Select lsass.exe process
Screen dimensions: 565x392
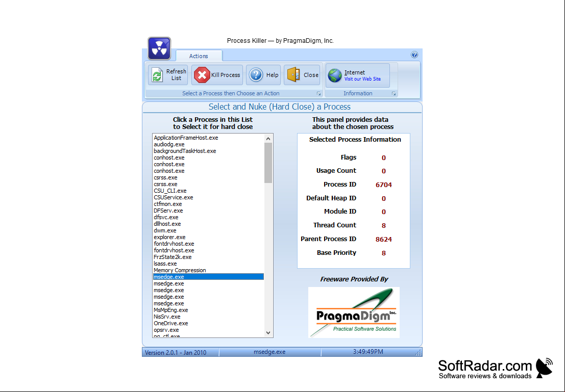point(208,264)
